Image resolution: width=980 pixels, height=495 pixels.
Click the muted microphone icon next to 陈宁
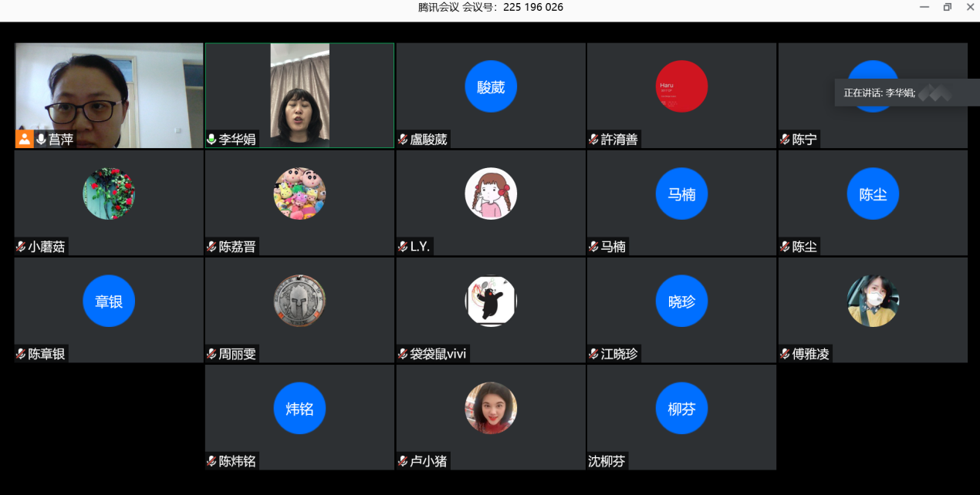(x=785, y=140)
